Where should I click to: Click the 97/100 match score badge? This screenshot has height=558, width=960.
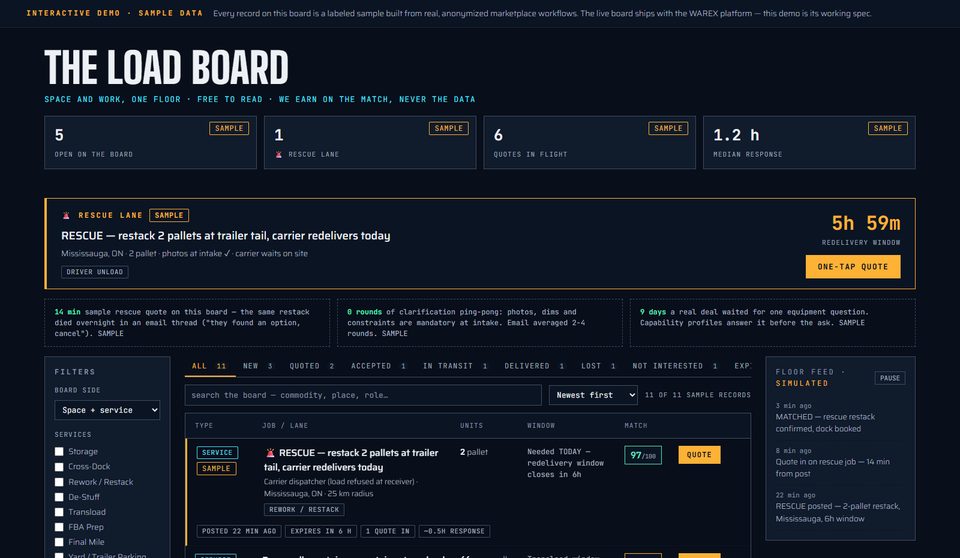click(x=643, y=455)
